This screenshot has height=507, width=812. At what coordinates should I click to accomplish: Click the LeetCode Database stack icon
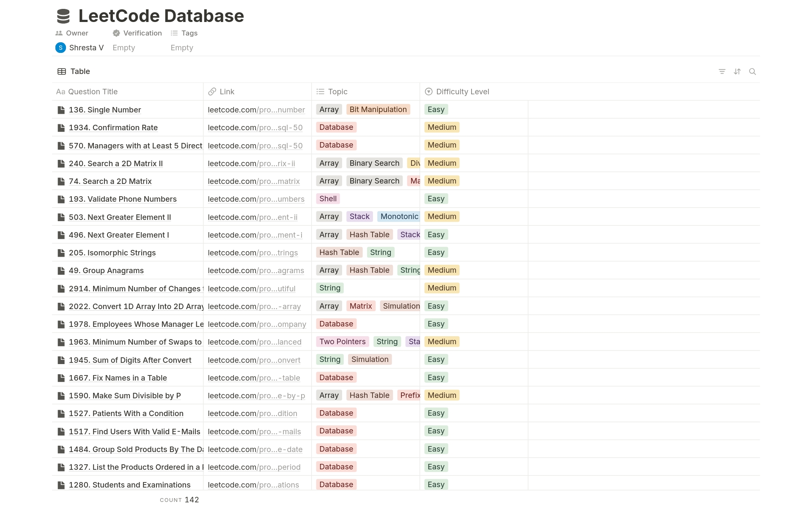(63, 16)
